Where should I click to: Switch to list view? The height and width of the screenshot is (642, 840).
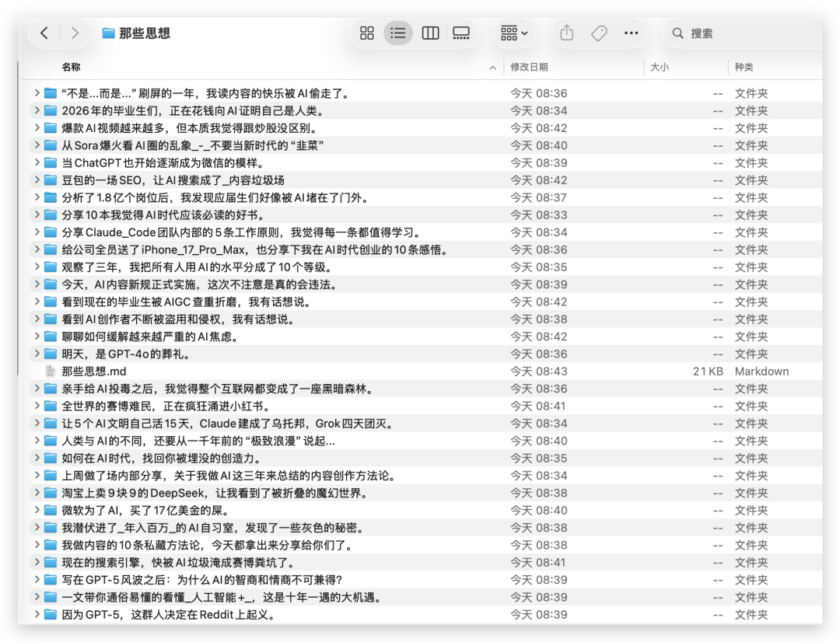398,33
